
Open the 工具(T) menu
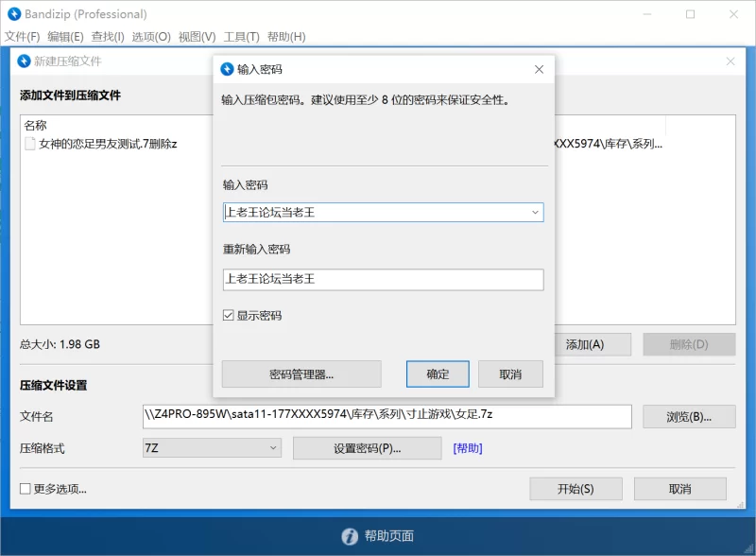click(x=243, y=36)
